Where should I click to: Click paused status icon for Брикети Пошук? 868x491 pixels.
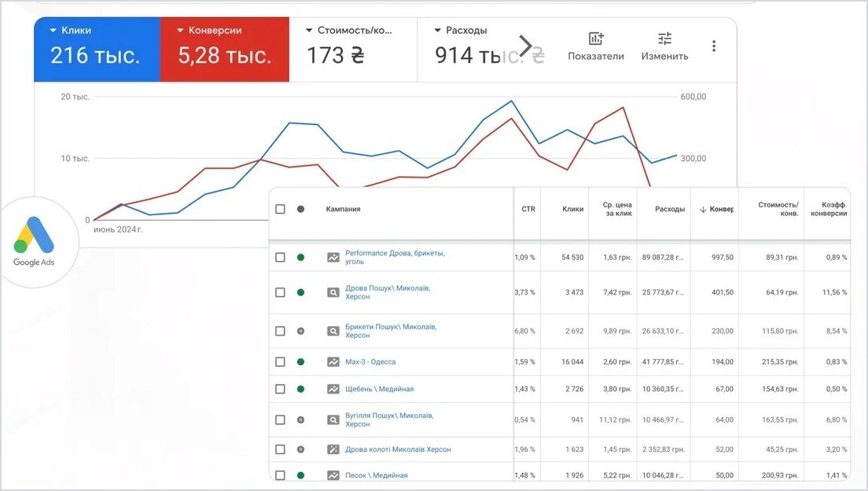(300, 332)
